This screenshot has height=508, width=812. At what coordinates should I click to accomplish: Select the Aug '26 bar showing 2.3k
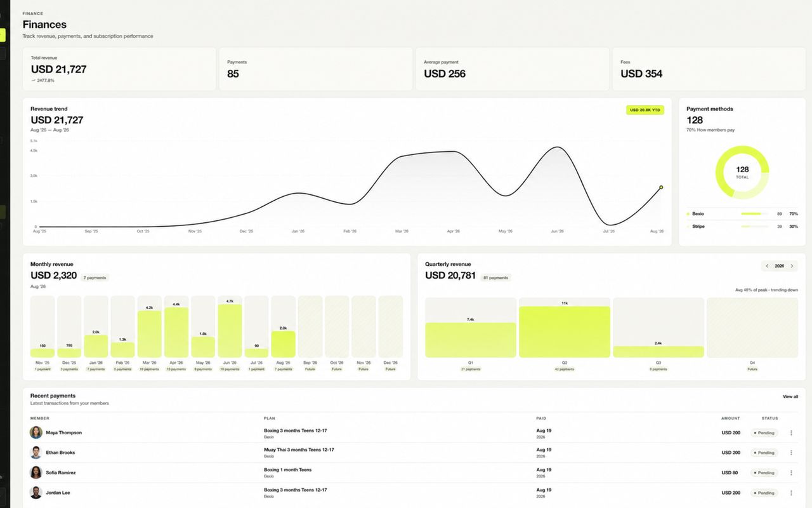coord(283,344)
